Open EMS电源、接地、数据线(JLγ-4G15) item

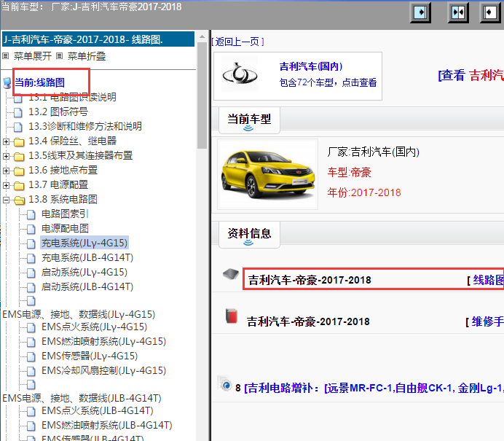(79, 314)
